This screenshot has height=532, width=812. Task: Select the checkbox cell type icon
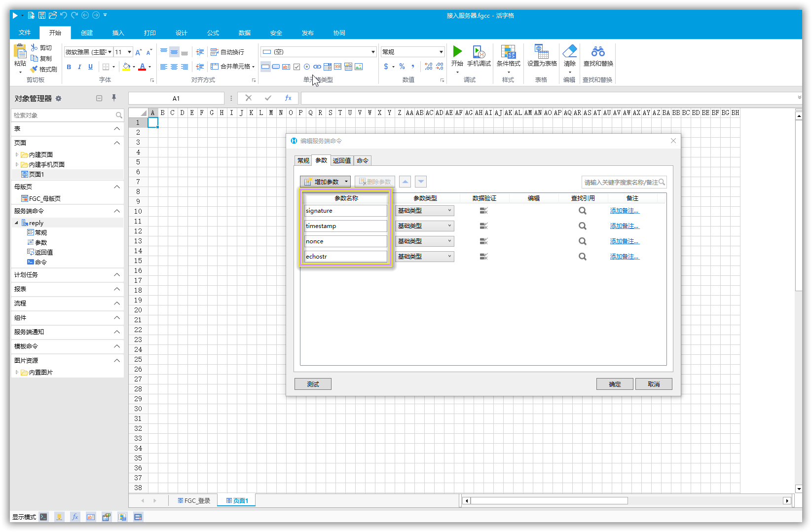[x=296, y=67]
